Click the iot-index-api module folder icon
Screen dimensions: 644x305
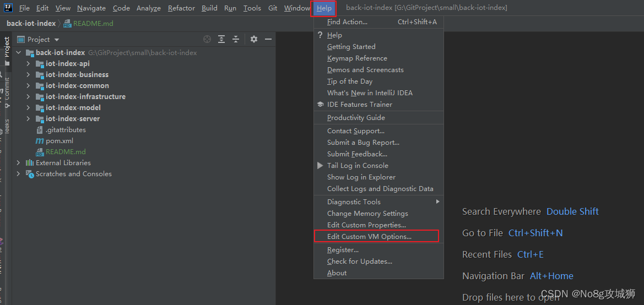click(40, 64)
